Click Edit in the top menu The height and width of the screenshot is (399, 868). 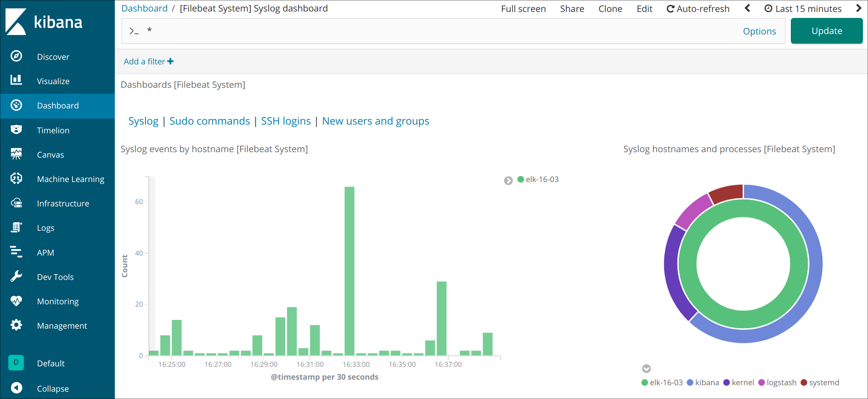tap(644, 9)
